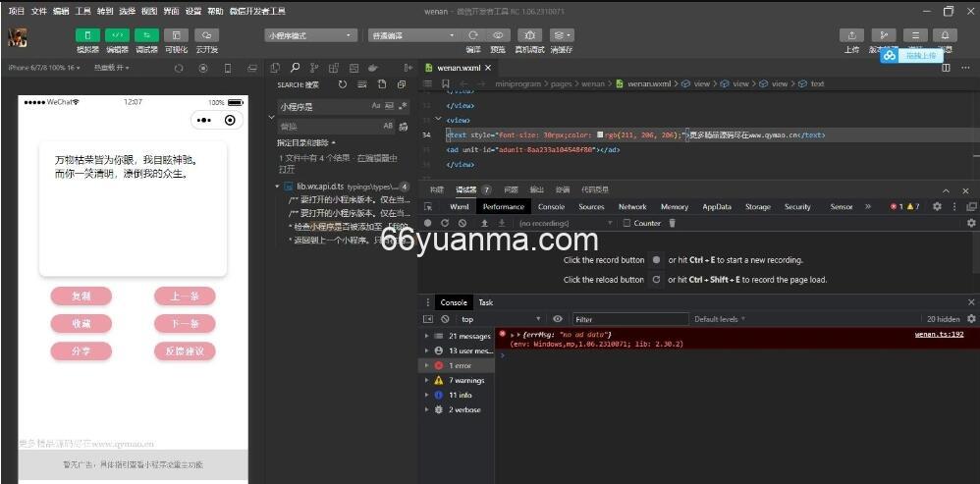The image size is (980, 484).
Task: Click the Replace All icon
Action: coord(404,127)
